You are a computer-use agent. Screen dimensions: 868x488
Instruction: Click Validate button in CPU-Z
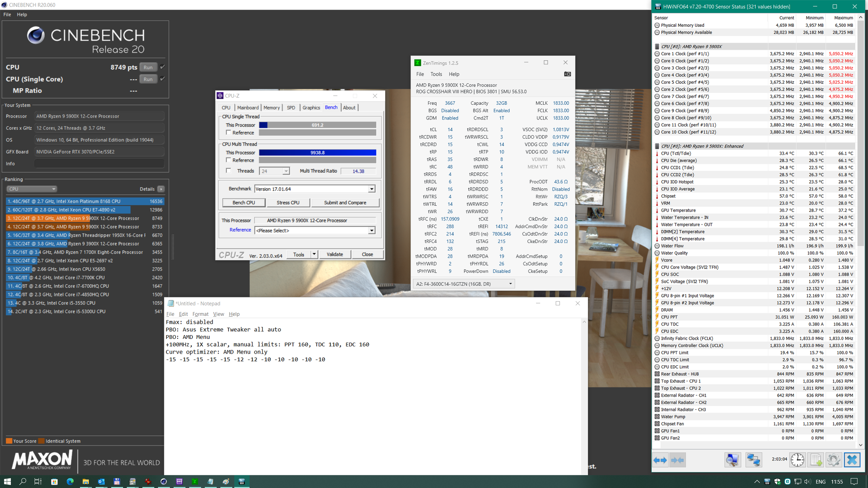tap(334, 254)
